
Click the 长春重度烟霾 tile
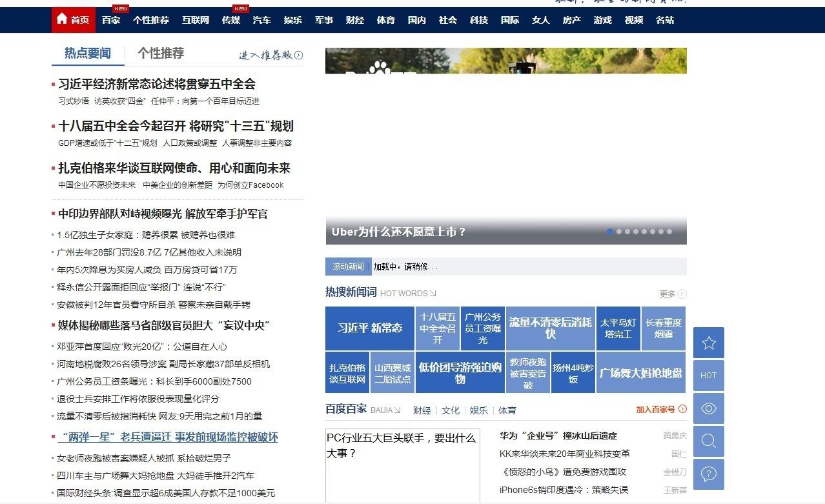click(664, 328)
